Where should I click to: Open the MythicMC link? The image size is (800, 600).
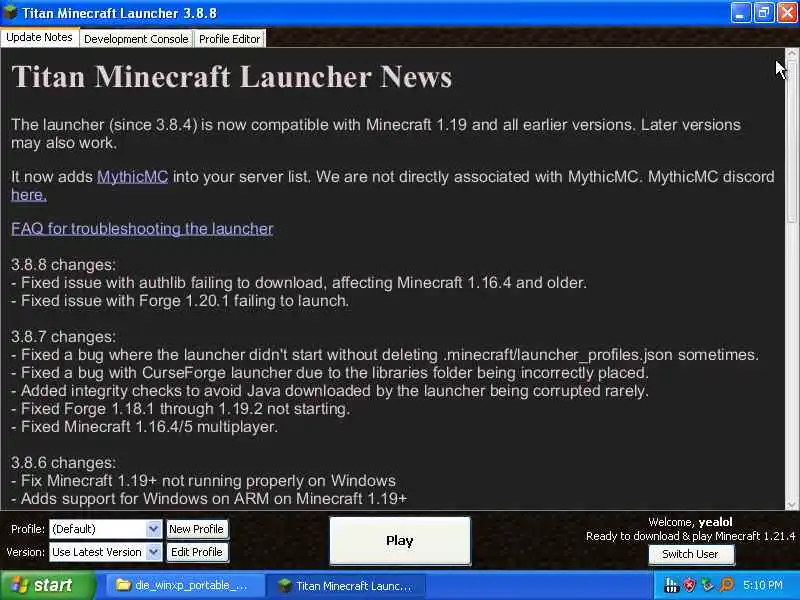(x=133, y=177)
